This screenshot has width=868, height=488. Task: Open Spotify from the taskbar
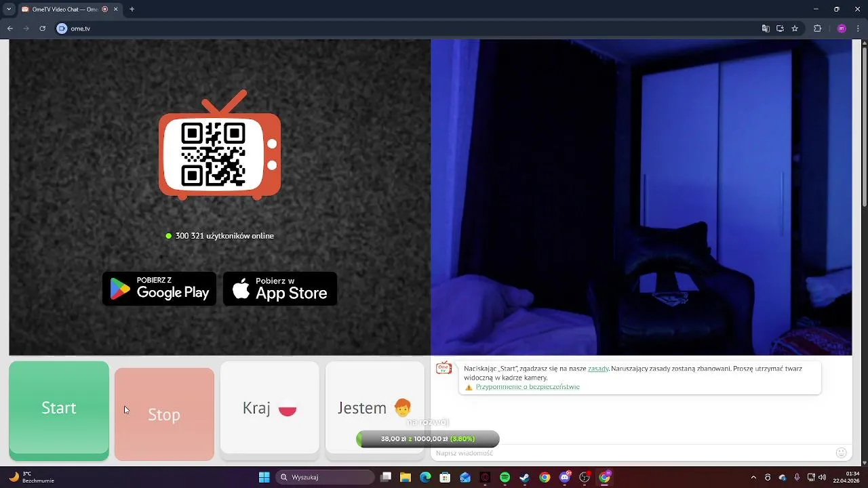point(505,477)
